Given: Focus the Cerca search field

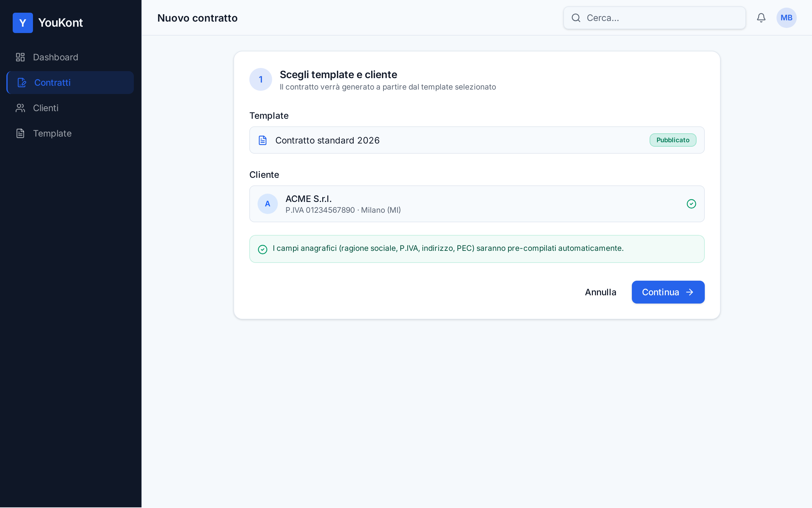Looking at the screenshot, I should click(x=654, y=18).
